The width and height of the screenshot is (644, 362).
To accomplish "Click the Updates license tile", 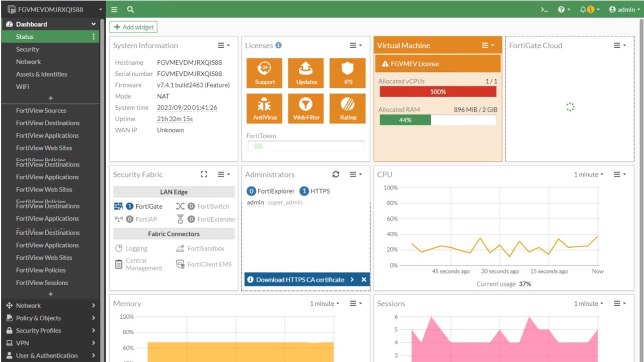I will [x=306, y=73].
